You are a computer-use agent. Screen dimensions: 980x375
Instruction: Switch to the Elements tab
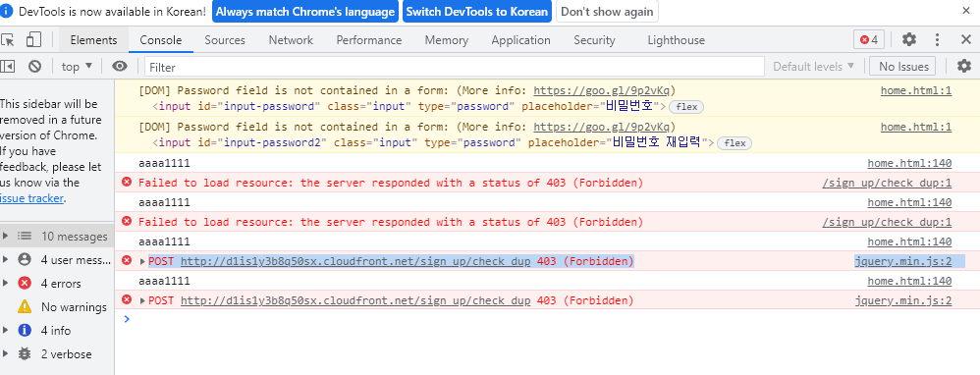[93, 40]
